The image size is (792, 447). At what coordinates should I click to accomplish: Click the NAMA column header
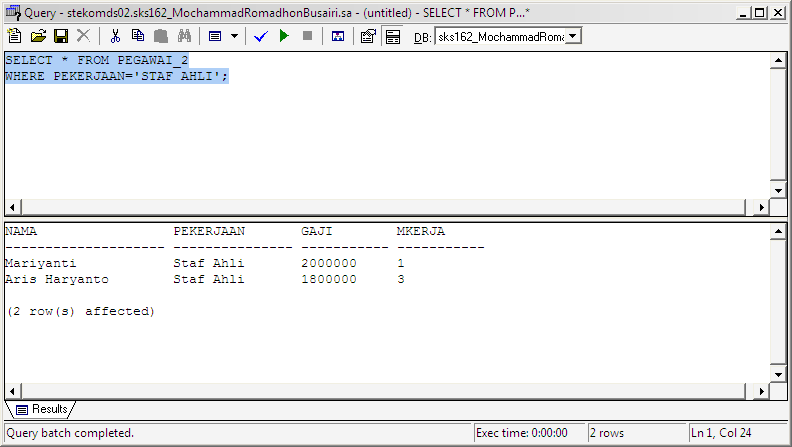point(21,231)
